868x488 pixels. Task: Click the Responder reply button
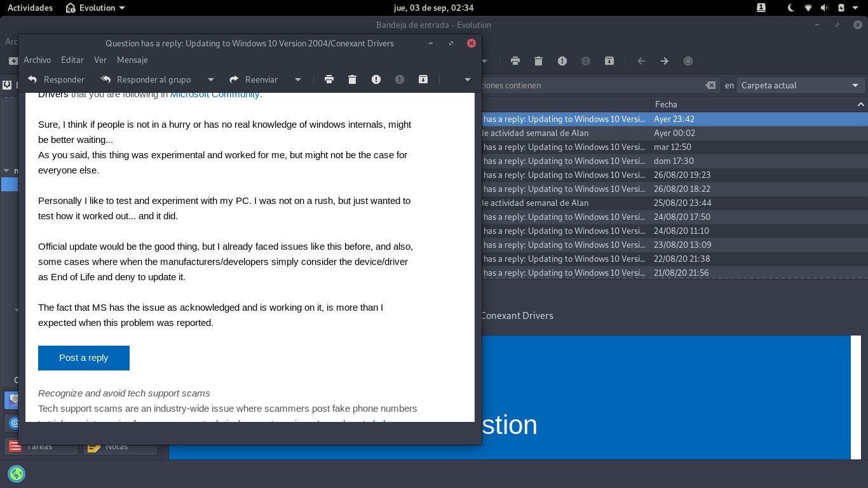tap(56, 79)
